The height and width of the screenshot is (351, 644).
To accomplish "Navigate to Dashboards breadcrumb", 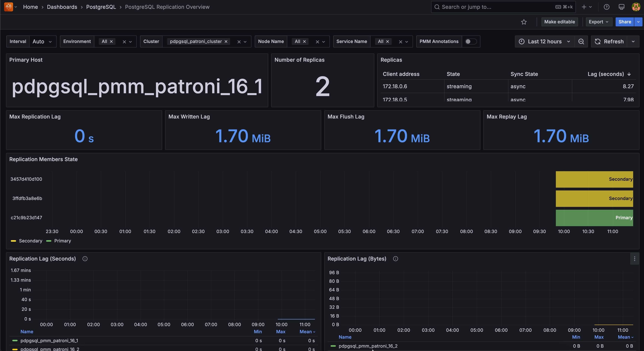I will 62,7.
